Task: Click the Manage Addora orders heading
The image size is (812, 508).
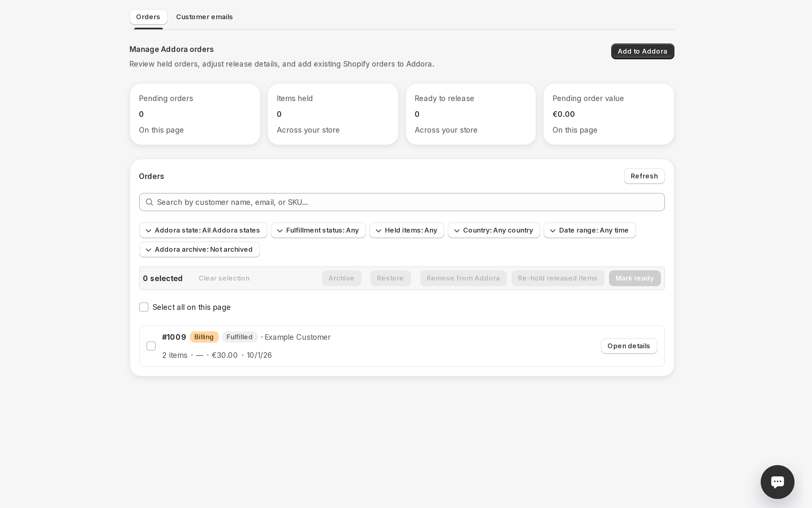Action: point(171,49)
